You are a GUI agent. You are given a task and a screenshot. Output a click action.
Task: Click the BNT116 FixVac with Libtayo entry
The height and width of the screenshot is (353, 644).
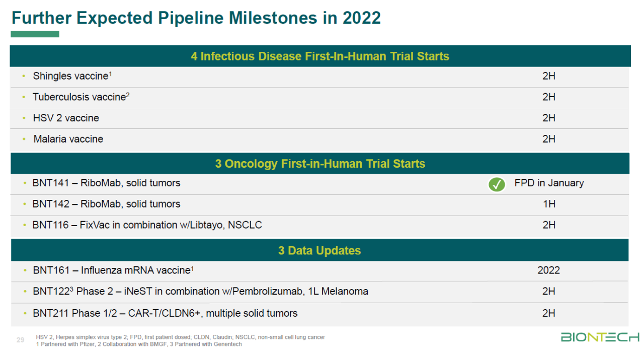(x=147, y=225)
